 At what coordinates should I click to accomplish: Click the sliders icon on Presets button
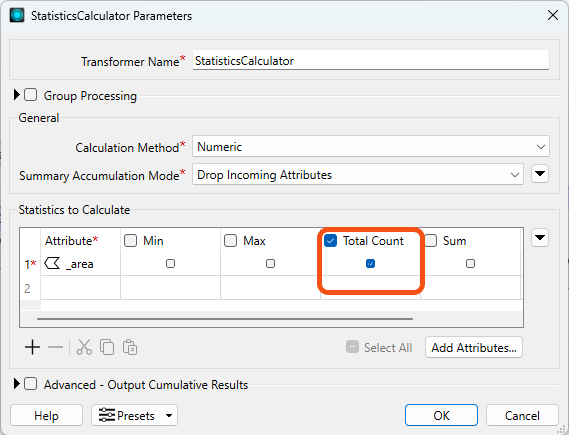(107, 415)
